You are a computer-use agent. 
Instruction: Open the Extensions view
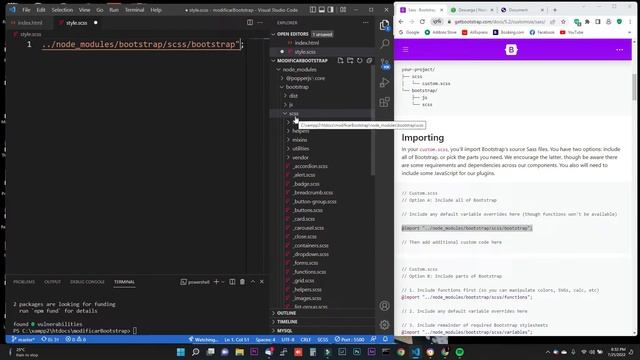pyautogui.click(x=384, y=102)
